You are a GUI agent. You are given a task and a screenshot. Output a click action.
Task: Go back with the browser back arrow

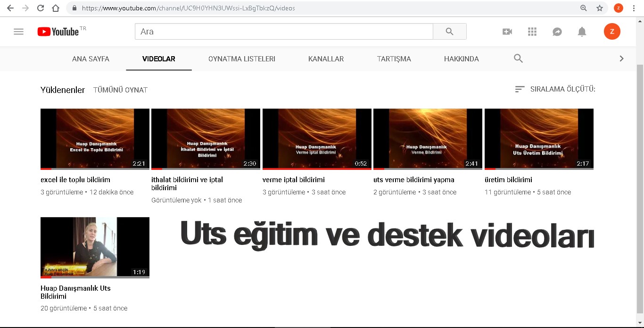pos(10,8)
